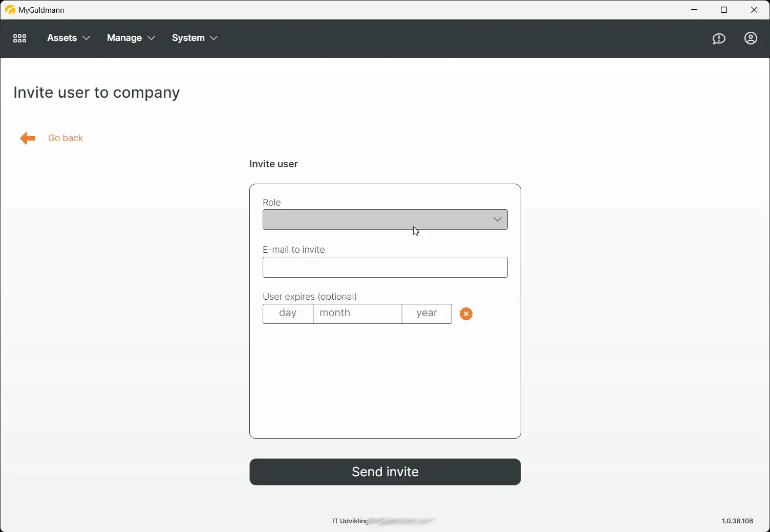The width and height of the screenshot is (770, 532).
Task: Expand the System dropdown chevron
Action: tap(214, 38)
